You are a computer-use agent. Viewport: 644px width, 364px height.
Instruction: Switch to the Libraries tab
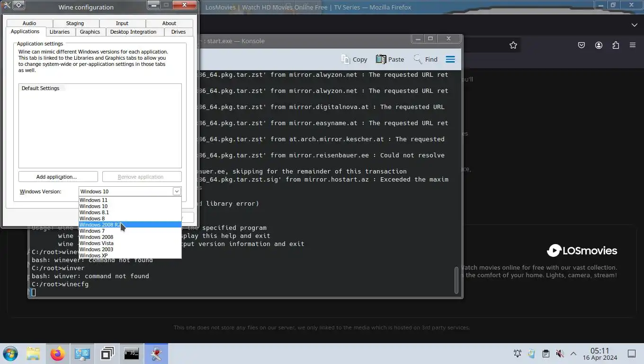click(60, 32)
